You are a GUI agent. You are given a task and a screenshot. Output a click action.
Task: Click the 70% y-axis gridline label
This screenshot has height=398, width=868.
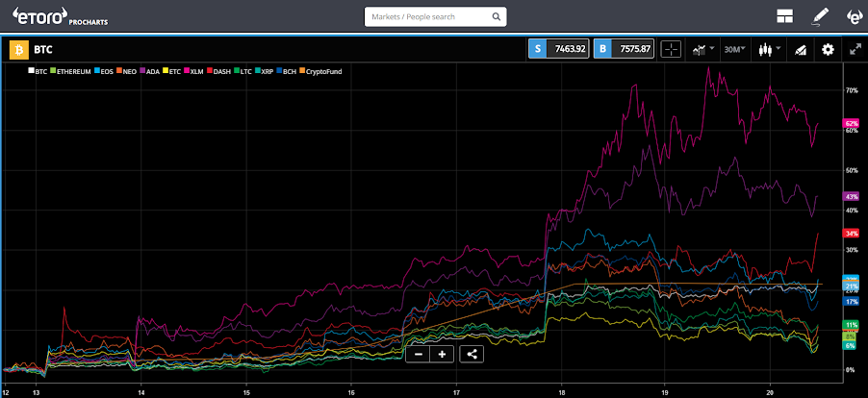click(x=852, y=90)
